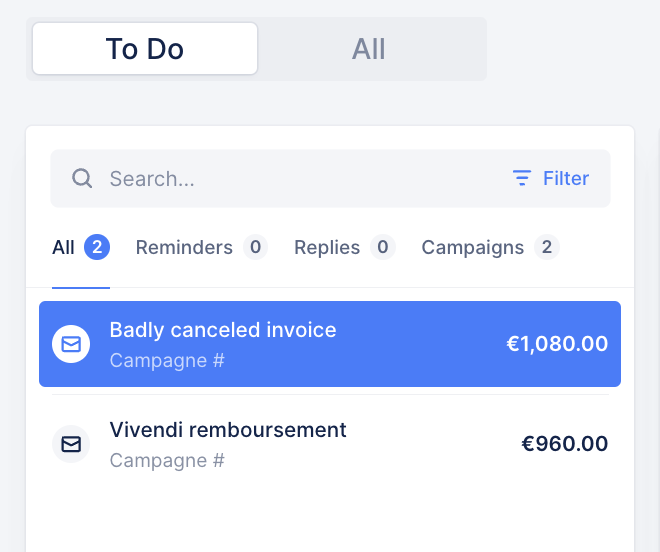
Task: Open the Reminders tab
Action: [184, 247]
